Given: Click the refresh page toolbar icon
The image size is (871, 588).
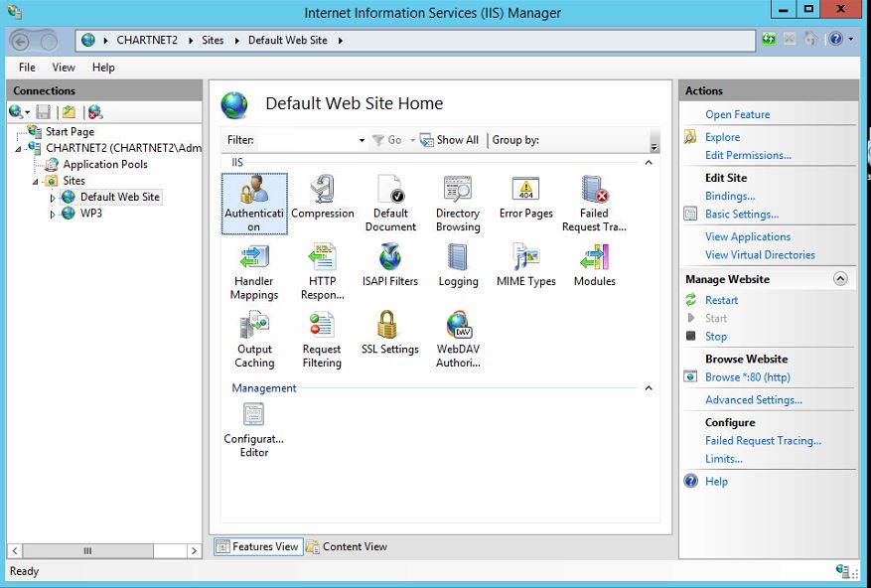Looking at the screenshot, I should tap(769, 39).
